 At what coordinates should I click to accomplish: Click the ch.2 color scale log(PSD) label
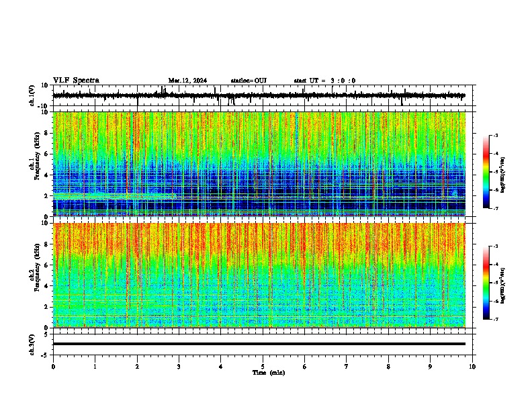pyautogui.click(x=502, y=285)
